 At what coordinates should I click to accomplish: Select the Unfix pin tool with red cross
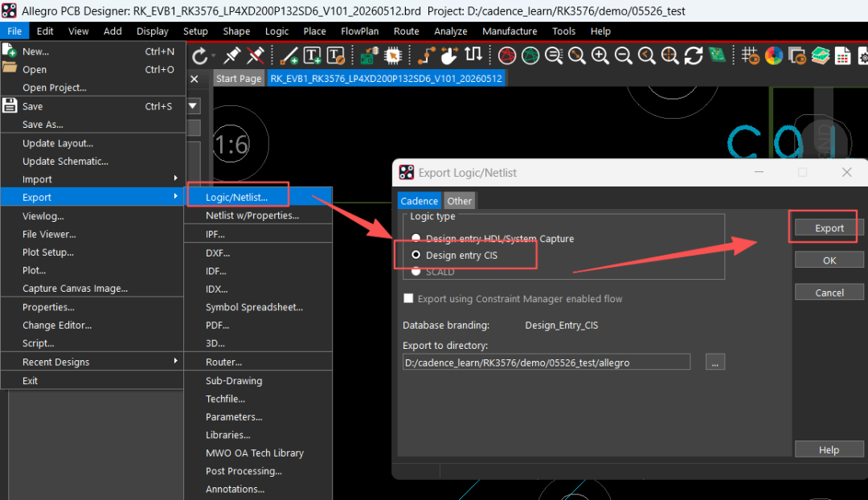coord(256,55)
